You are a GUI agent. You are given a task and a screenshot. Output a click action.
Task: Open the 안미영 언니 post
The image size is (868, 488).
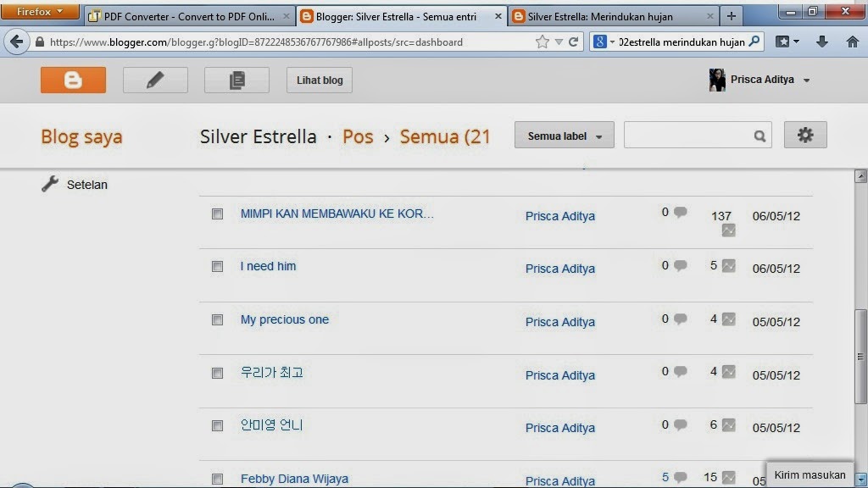(x=272, y=425)
